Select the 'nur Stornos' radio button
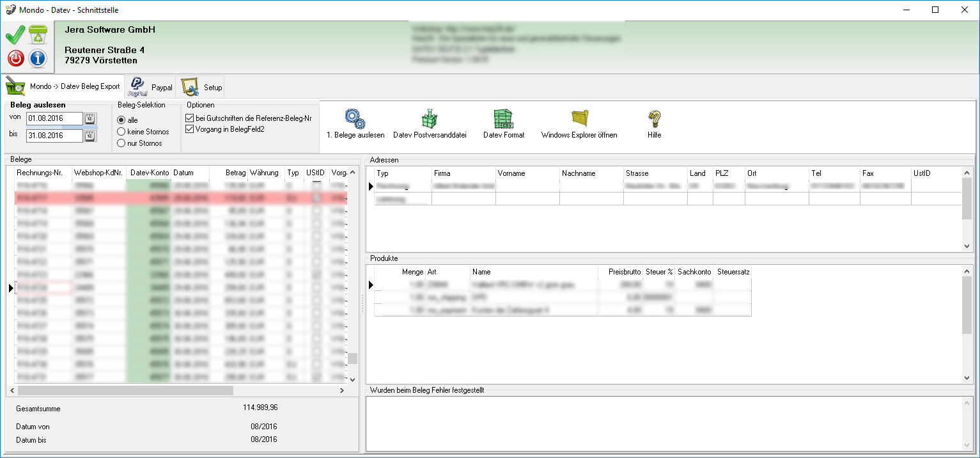Viewport: 980px width, 458px height. pyautogui.click(x=121, y=143)
